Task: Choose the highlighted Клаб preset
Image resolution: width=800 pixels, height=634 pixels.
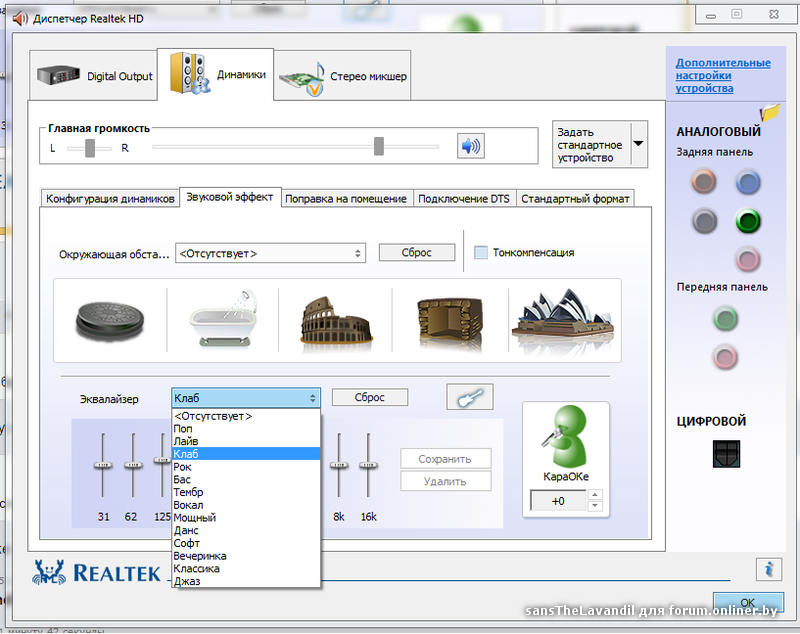Action: [x=246, y=454]
